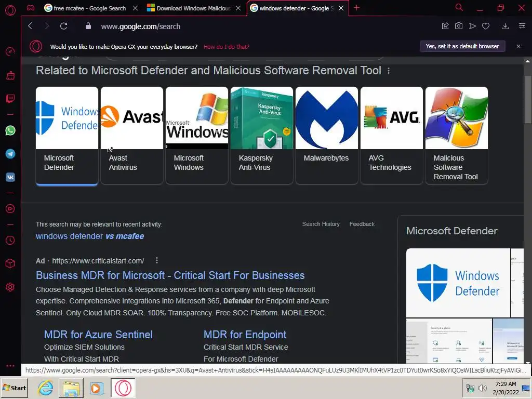532x399 pixels.
Task: Select the Kaspersky Anti-Virus card
Action: 262,136
